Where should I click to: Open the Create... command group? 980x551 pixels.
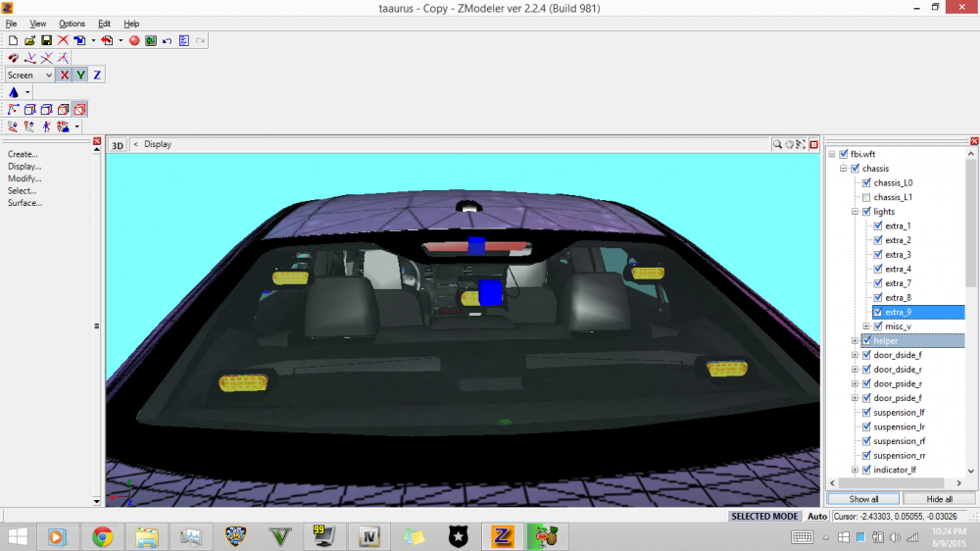click(23, 154)
